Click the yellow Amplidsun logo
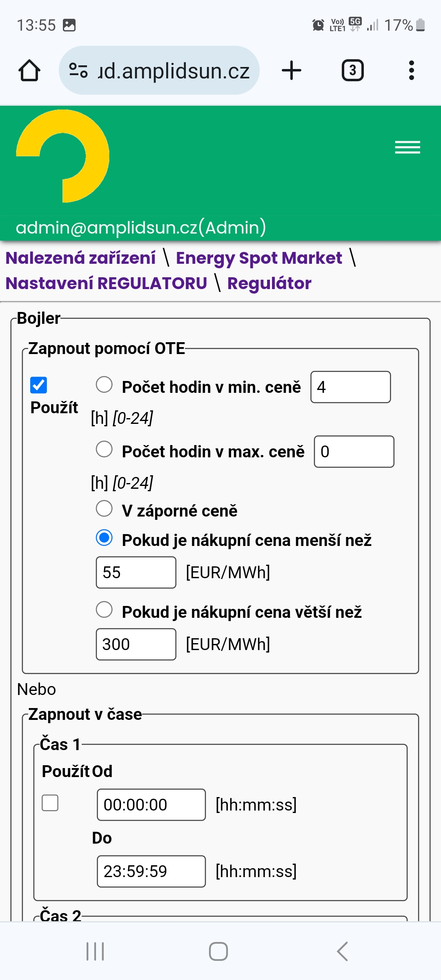The height and width of the screenshot is (980, 441). tap(63, 156)
